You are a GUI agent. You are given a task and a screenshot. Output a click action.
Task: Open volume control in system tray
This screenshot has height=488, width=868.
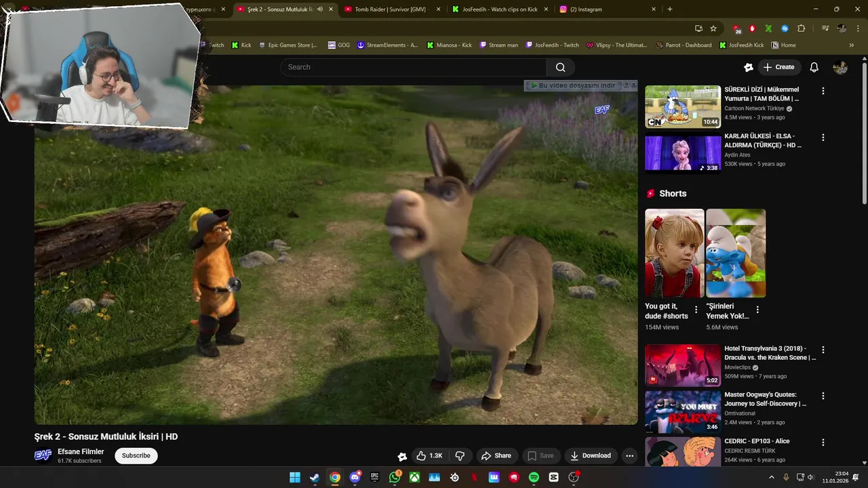click(x=810, y=477)
